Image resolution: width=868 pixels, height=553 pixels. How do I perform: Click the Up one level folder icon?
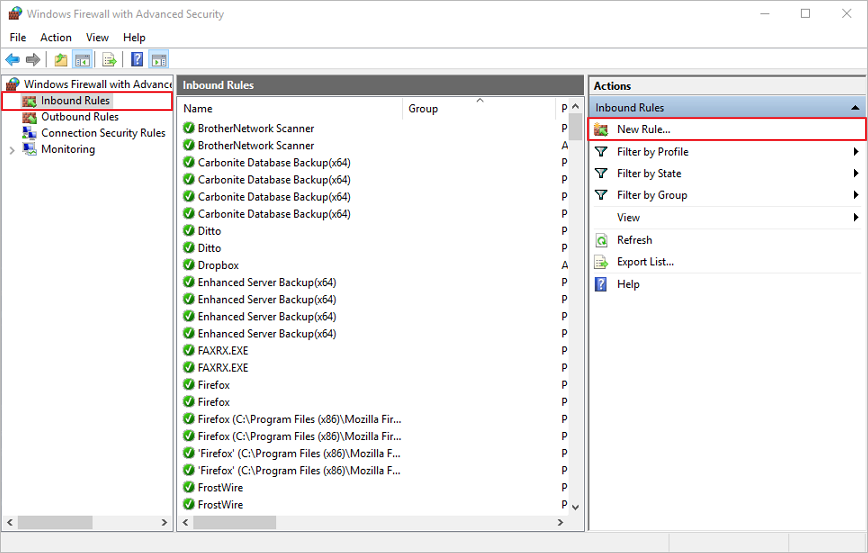(61, 60)
